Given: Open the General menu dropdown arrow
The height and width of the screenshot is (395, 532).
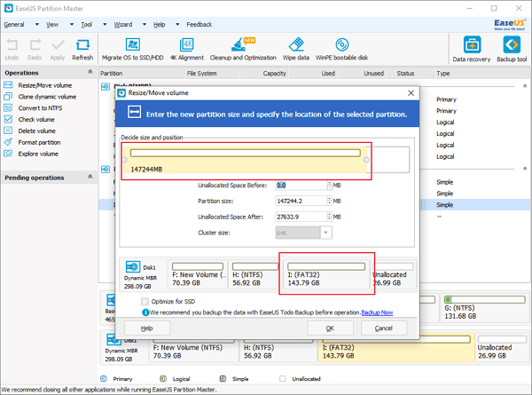Looking at the screenshot, I should (x=37, y=25).
